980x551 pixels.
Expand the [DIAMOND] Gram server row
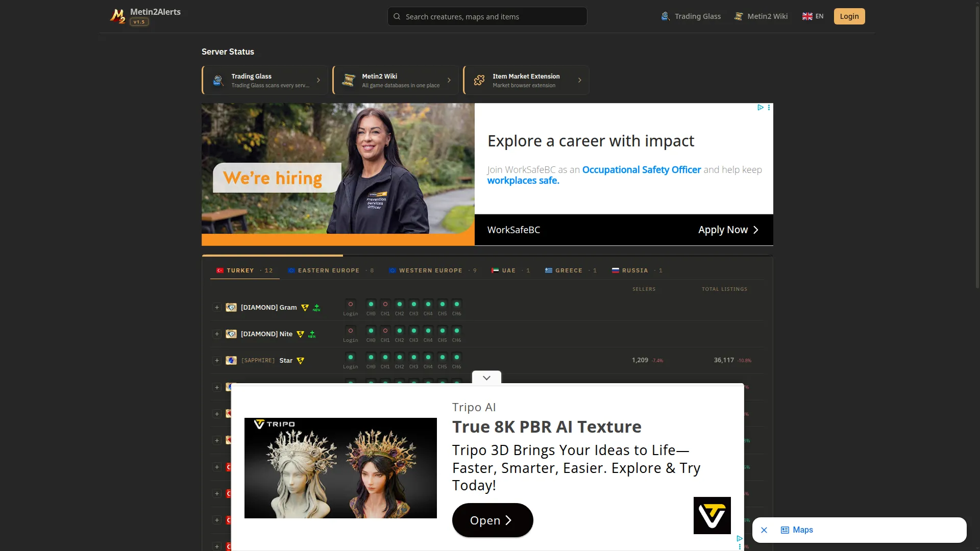point(217,308)
